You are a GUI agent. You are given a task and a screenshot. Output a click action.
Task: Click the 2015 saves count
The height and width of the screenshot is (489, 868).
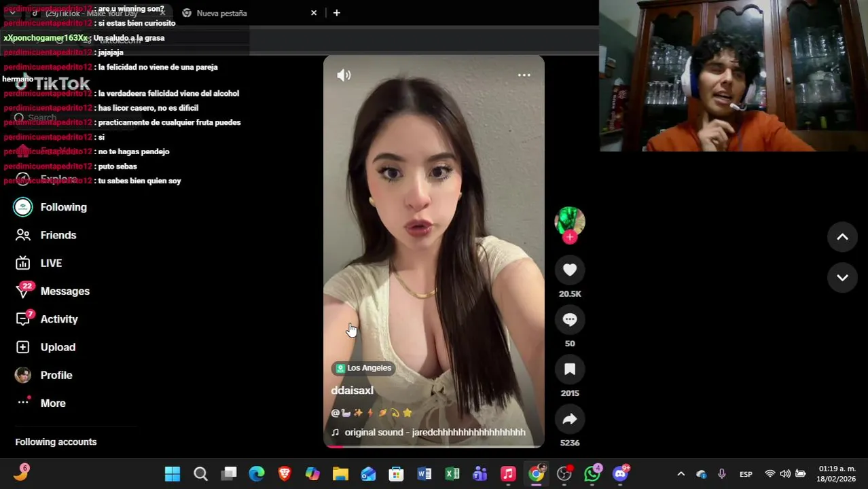pyautogui.click(x=570, y=393)
